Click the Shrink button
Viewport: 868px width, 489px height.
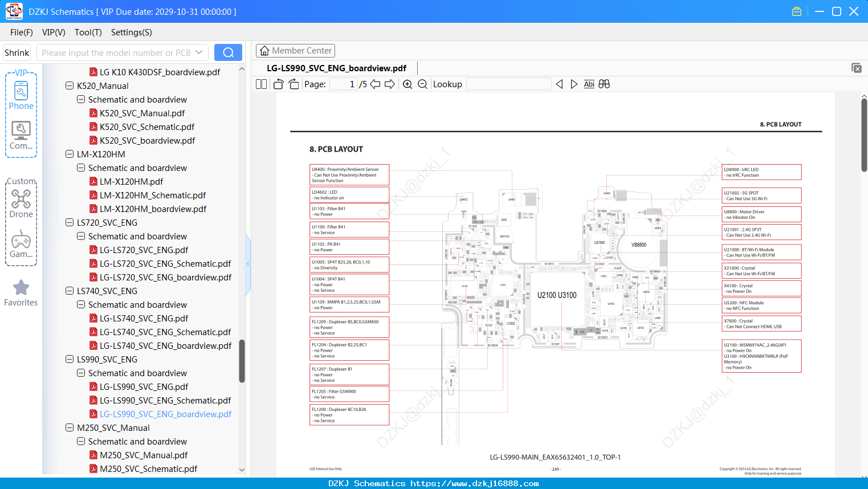point(17,52)
